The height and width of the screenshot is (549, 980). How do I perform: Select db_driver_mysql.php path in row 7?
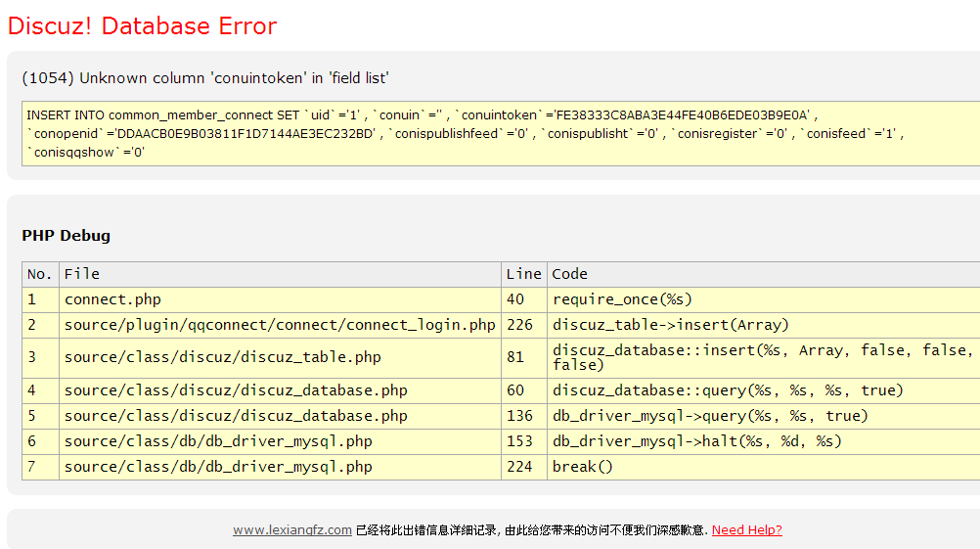click(280, 468)
